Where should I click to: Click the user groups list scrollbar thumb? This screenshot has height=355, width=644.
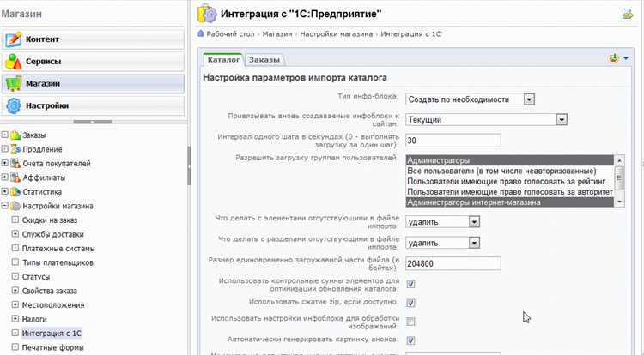click(619, 178)
